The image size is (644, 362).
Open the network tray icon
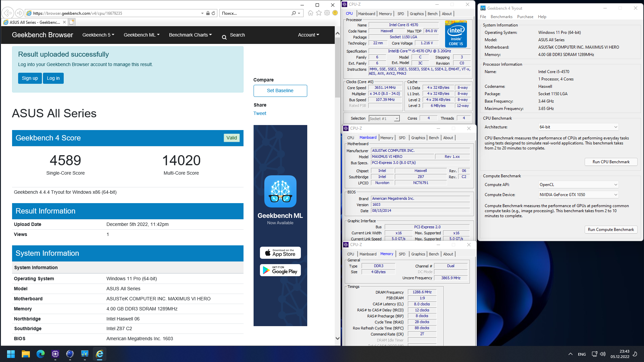pyautogui.click(x=594, y=354)
